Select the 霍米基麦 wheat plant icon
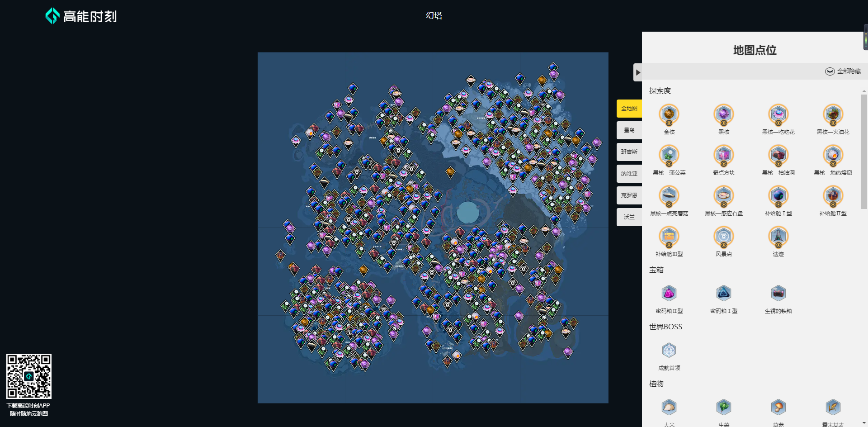Viewport: 868px width, 427px height. click(833, 408)
